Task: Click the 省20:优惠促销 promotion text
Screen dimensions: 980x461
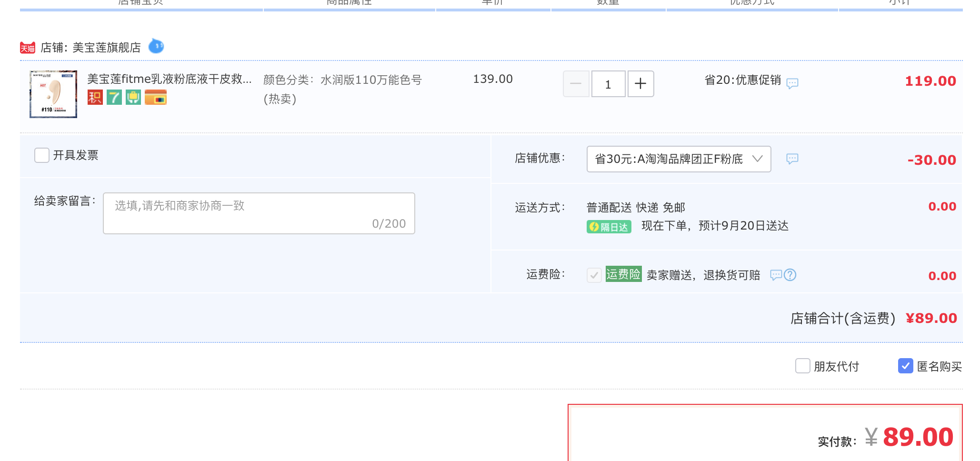Action: [743, 80]
